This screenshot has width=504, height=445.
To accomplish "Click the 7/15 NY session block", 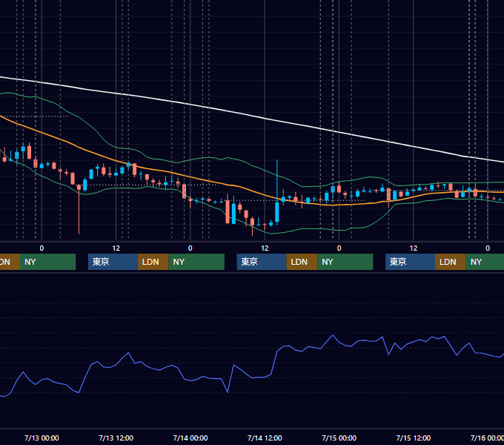I will pyautogui.click(x=485, y=262).
